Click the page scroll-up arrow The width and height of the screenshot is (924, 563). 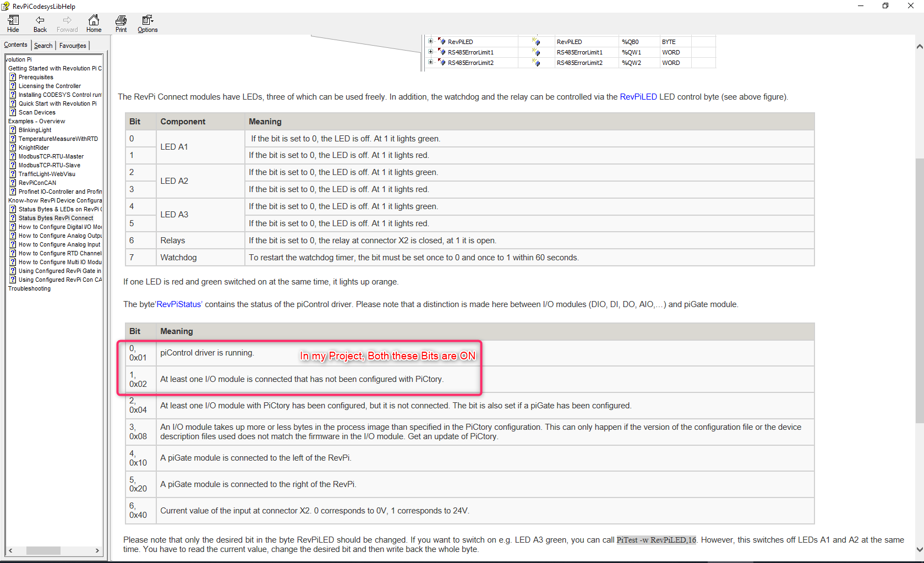[919, 47]
